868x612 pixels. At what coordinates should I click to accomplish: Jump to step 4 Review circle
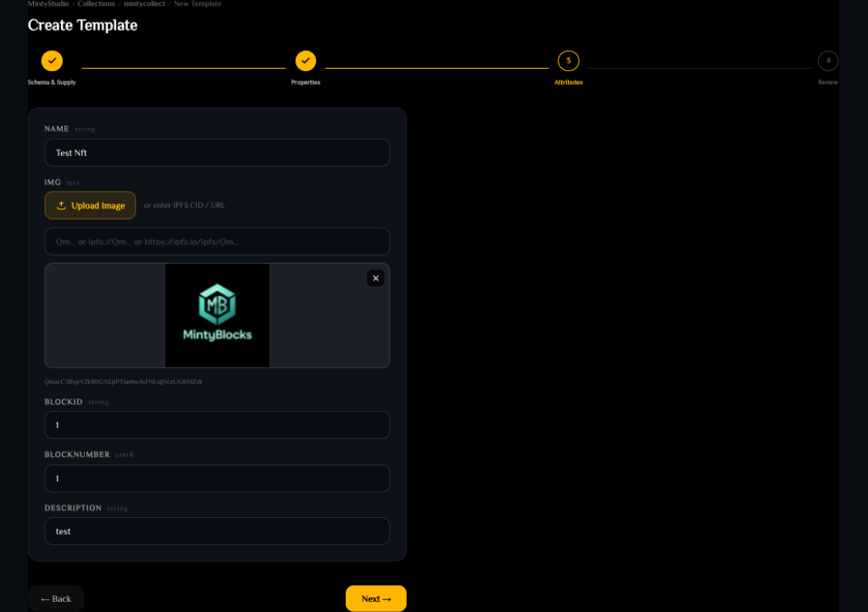tap(827, 61)
